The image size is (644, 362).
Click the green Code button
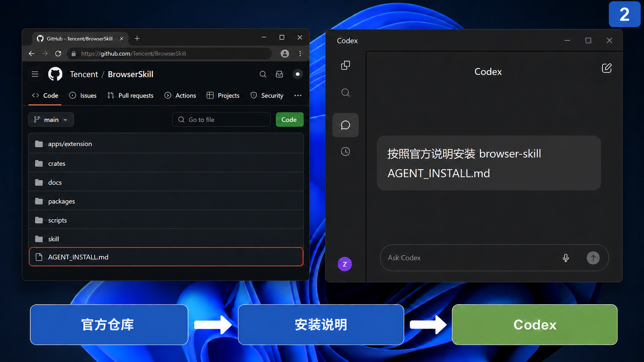click(289, 120)
